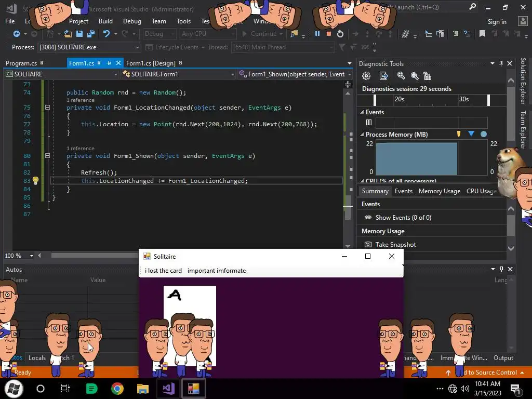Image resolution: width=532 pixels, height=399 pixels.
Task: Select the Events tab in Diagnostic Tools
Action: [x=403, y=191]
